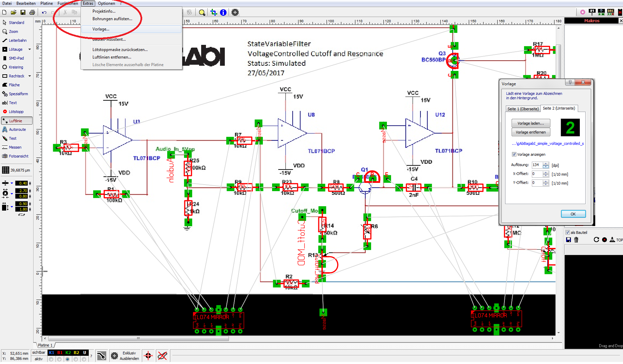The image size is (623, 364).
Task: Expand the Rechteck shape dropdown arrow
Action: click(29, 76)
